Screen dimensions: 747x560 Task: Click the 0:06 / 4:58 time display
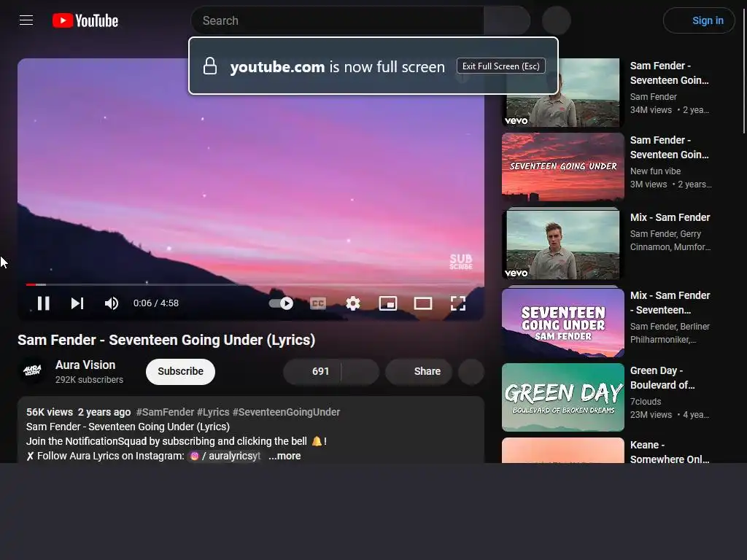point(156,303)
